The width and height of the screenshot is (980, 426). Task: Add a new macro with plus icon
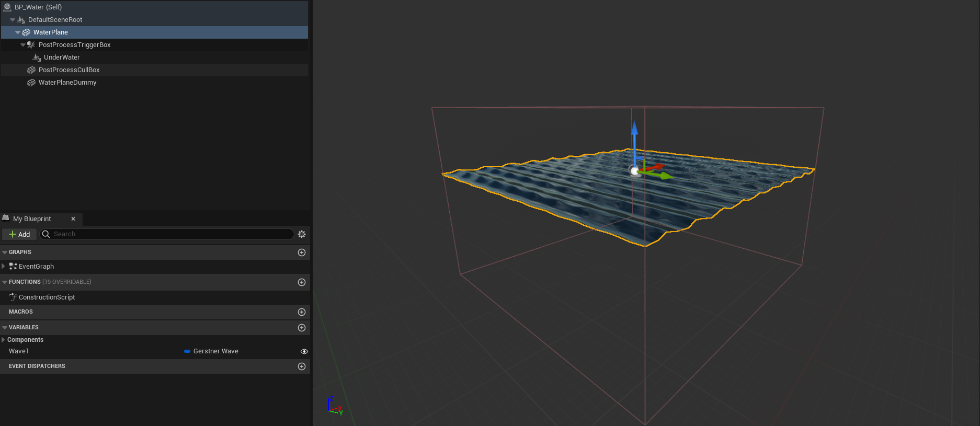point(302,312)
